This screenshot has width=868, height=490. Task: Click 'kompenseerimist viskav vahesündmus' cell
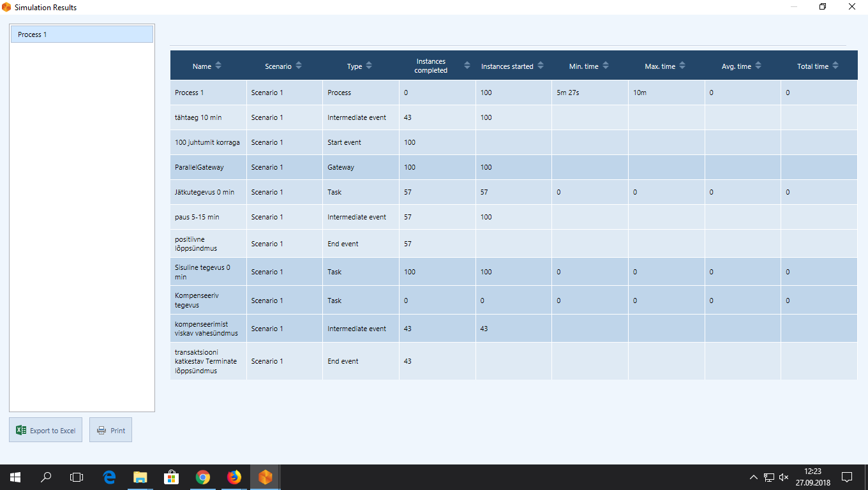(208, 329)
